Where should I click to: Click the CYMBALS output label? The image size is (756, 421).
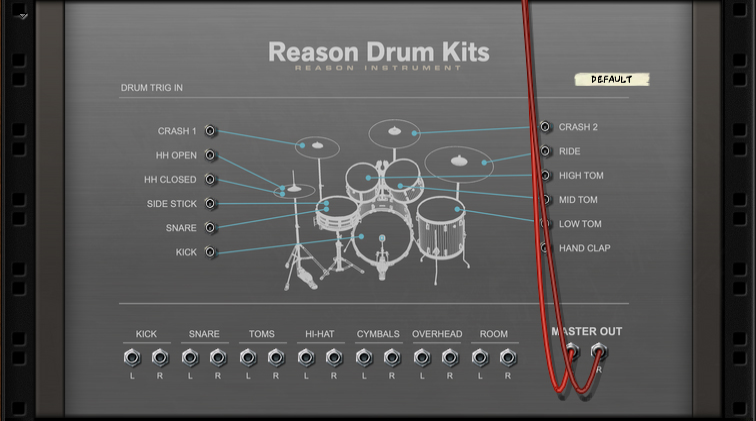click(x=378, y=334)
